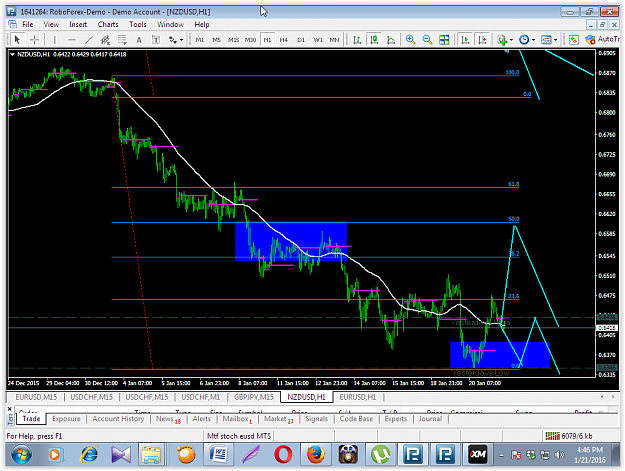The width and height of the screenshot is (625, 471).
Task: Open uTorrent from taskbar
Action: click(x=380, y=455)
